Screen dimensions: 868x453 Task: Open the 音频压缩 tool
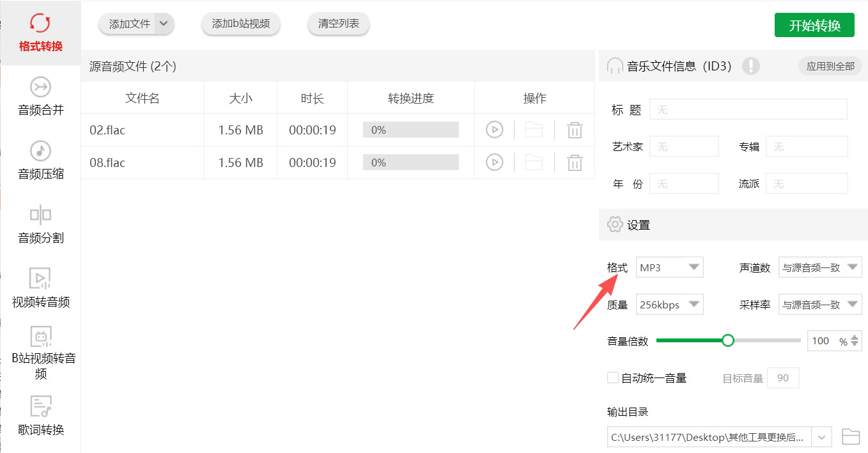tap(40, 161)
